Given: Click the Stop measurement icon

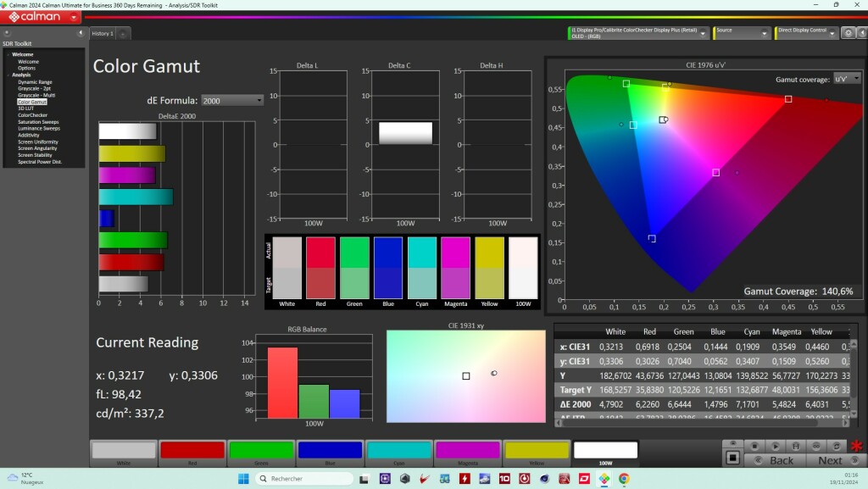Looking at the screenshot, I should (754, 446).
